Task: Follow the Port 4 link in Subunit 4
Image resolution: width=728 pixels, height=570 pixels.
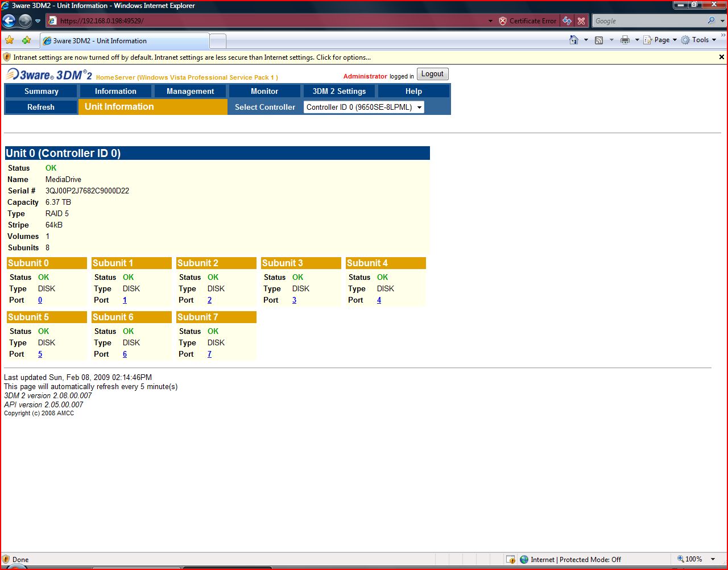Action: coord(379,300)
